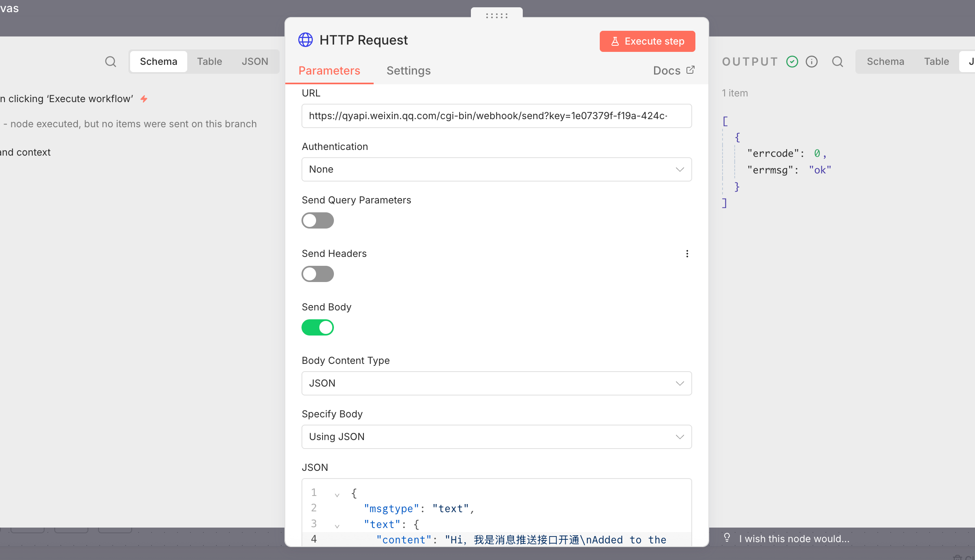This screenshot has height=560, width=975.
Task: Click the HTTP Request globe icon
Action: click(306, 40)
